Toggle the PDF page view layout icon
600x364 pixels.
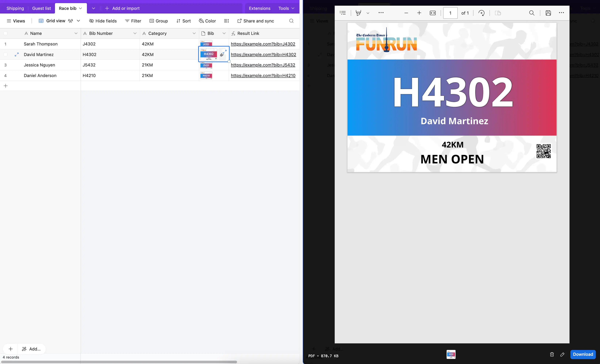pos(498,13)
